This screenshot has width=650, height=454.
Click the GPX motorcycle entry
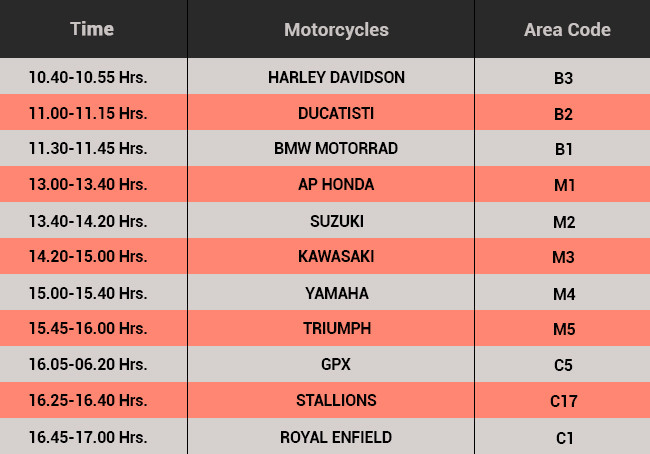336,365
